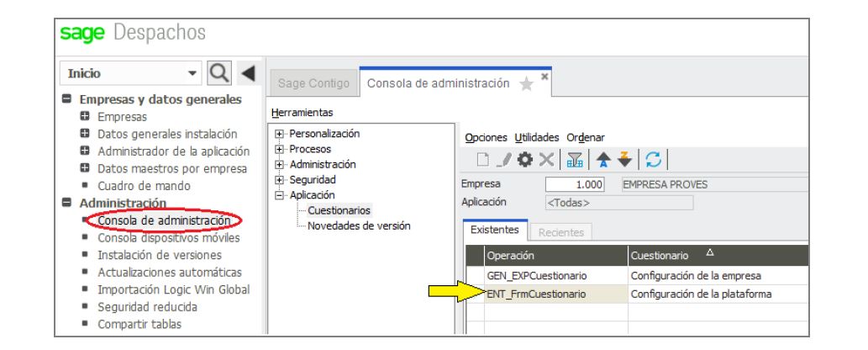
Task: Switch to the Sage Contigo tab
Action: tap(314, 84)
